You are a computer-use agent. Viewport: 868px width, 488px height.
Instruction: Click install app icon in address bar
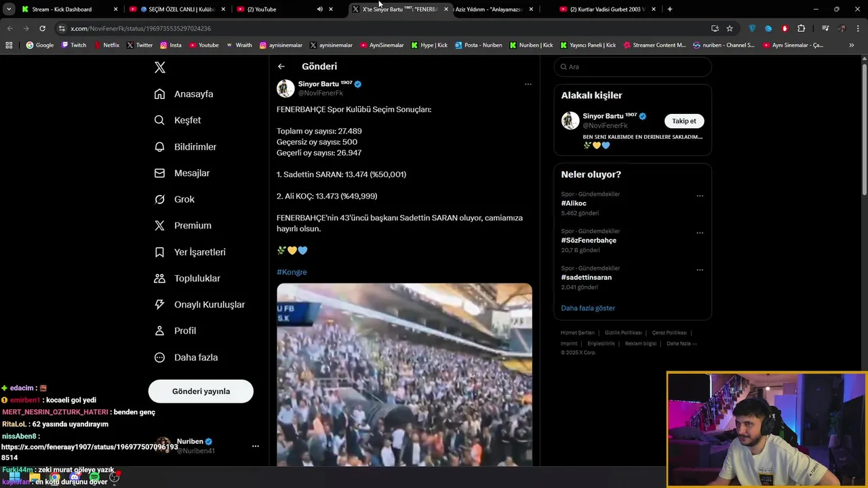pos(715,28)
